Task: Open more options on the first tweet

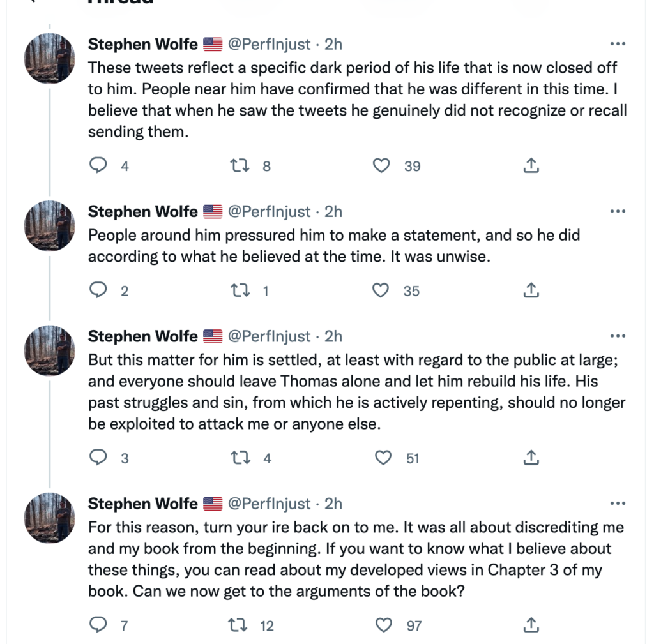Action: 618,44
